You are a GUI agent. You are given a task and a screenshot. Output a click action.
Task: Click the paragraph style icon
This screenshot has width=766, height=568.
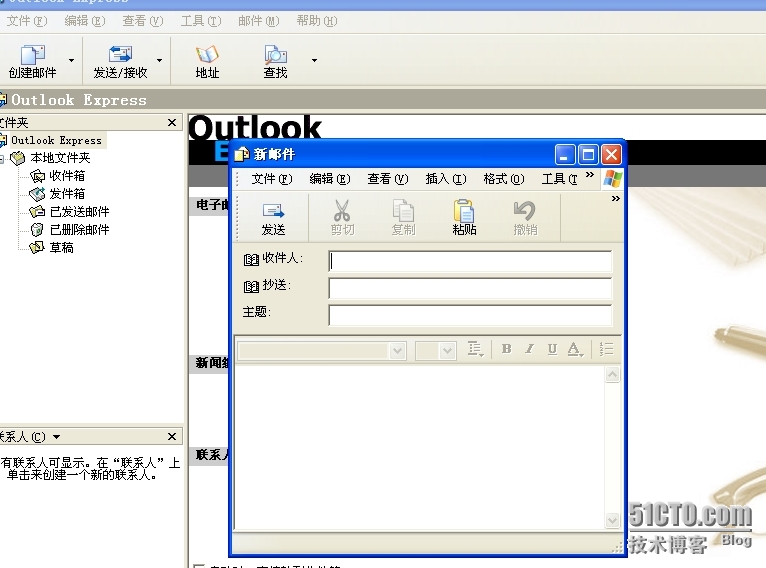tap(475, 349)
